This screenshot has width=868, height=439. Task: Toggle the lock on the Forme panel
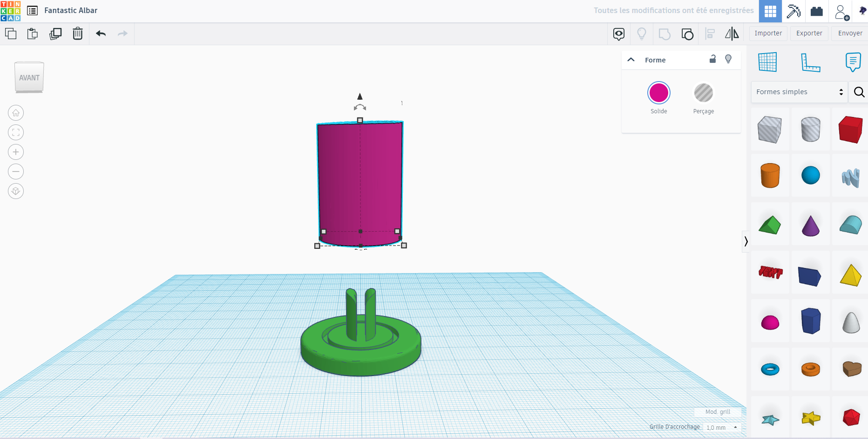(712, 59)
